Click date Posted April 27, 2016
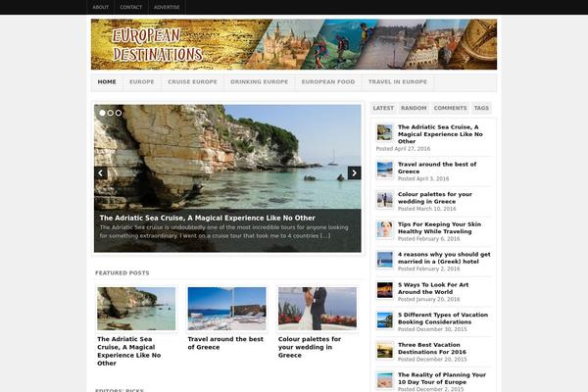The width and height of the screenshot is (588, 392). [403, 149]
